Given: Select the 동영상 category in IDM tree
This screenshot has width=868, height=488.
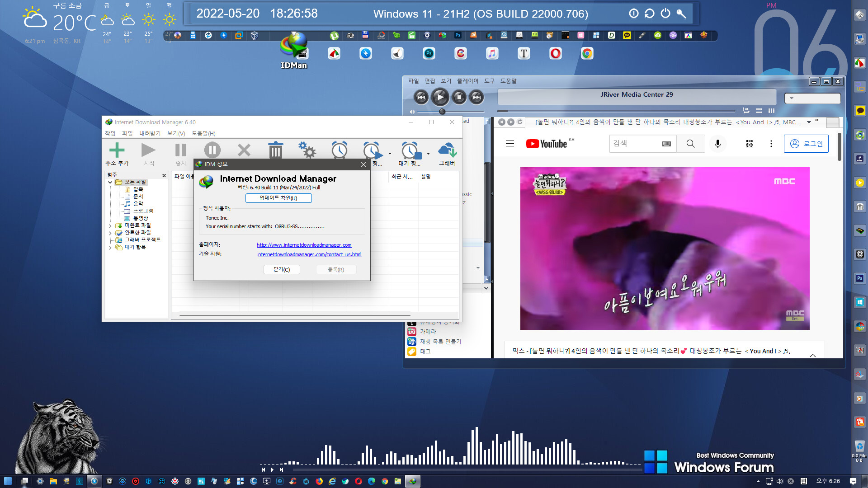Looking at the screenshot, I should (140, 218).
